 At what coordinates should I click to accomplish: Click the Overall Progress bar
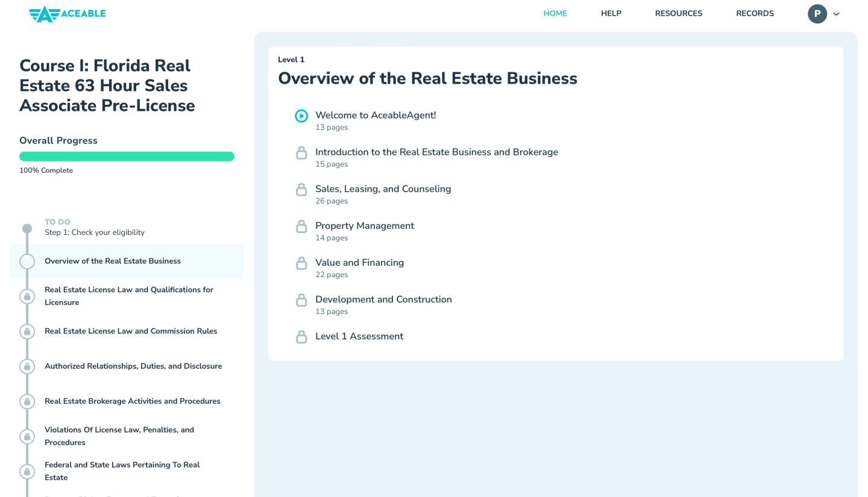[x=127, y=156]
